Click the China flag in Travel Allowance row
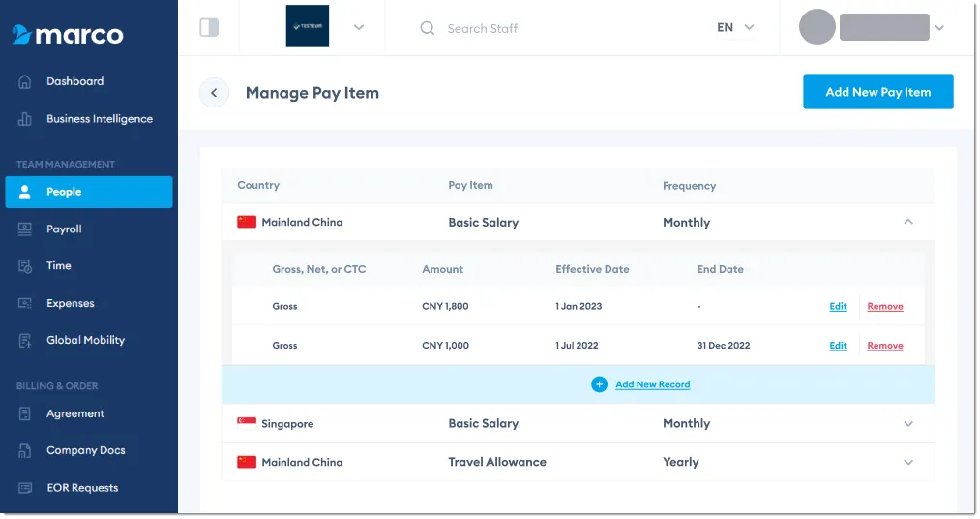The image size is (980, 519). [x=247, y=462]
